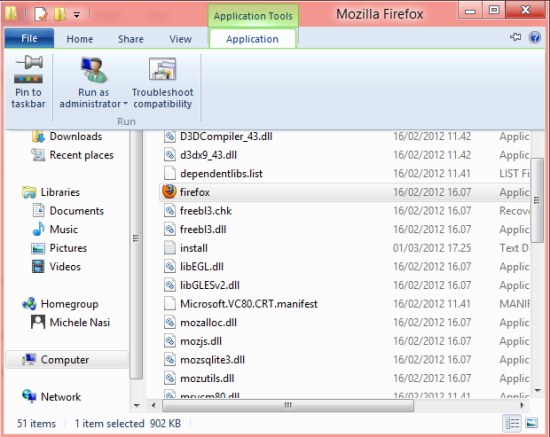This screenshot has height=437, width=550.
Task: Select the freebl3.dll file icon
Action: click(170, 229)
